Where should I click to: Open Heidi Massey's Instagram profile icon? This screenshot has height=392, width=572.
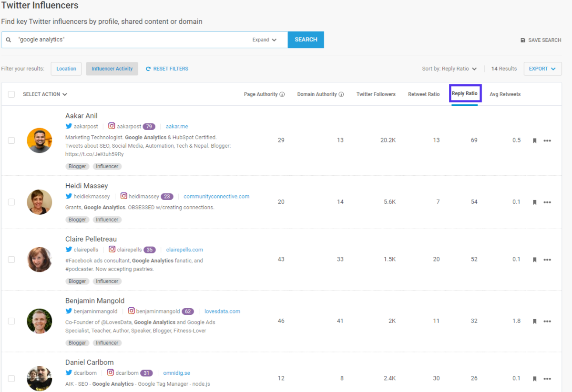coord(123,196)
